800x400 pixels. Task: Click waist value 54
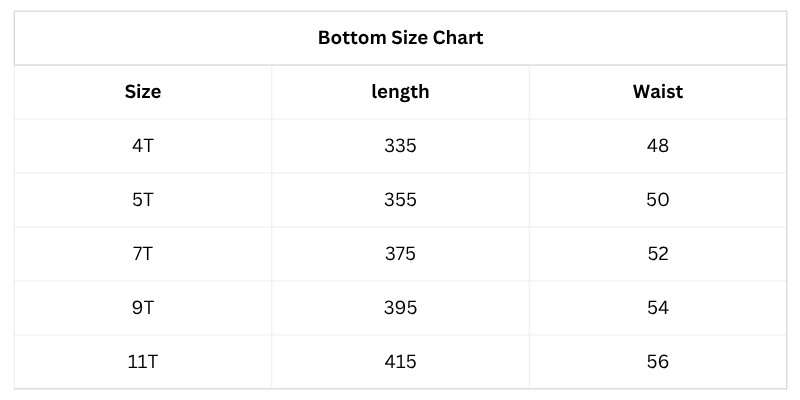click(657, 308)
